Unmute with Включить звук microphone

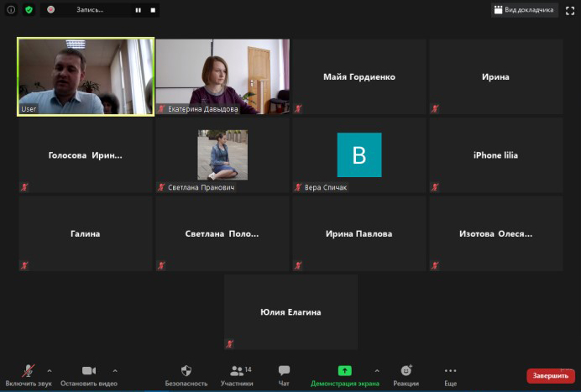(x=29, y=375)
